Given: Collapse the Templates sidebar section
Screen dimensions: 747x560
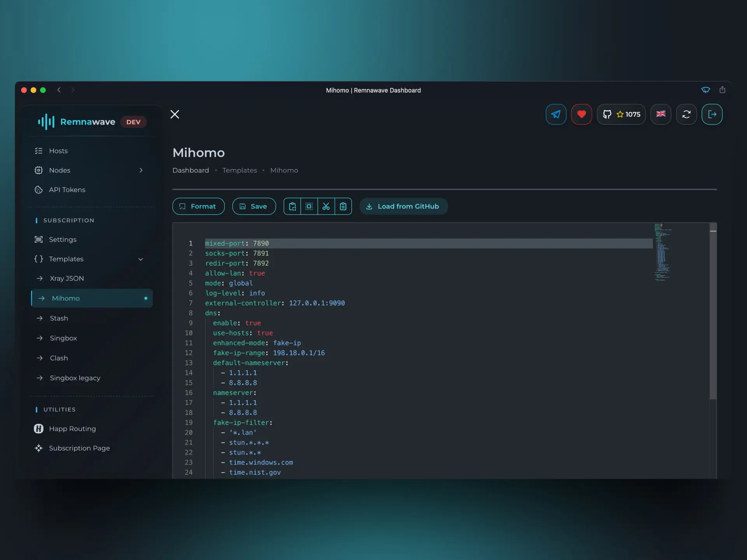Looking at the screenshot, I should [x=141, y=259].
